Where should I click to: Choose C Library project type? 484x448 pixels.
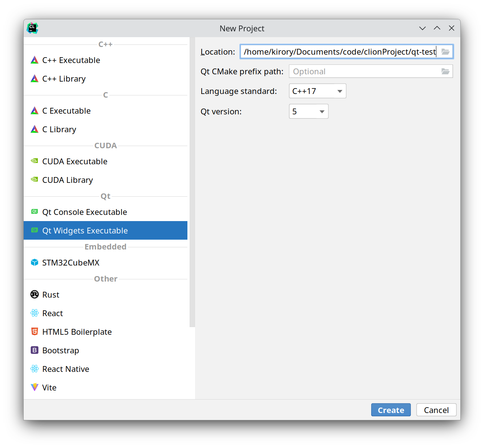point(106,129)
